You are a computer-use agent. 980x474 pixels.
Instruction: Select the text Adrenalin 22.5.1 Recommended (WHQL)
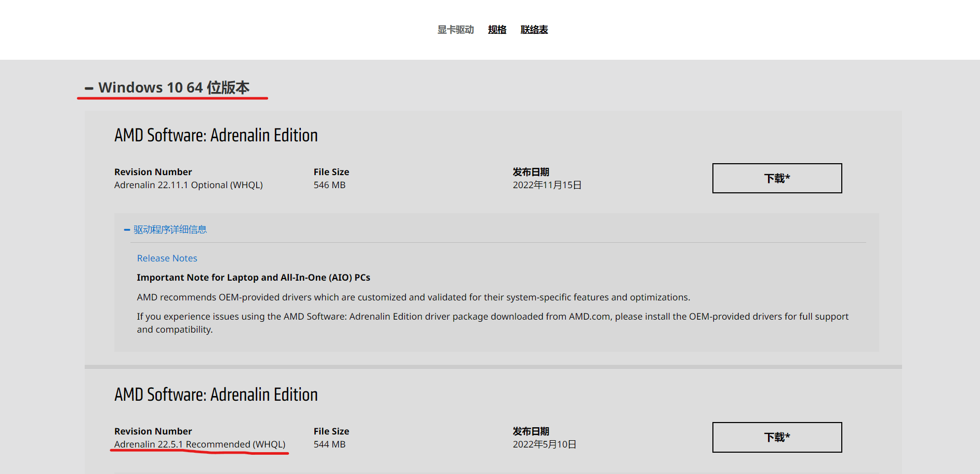(200, 444)
